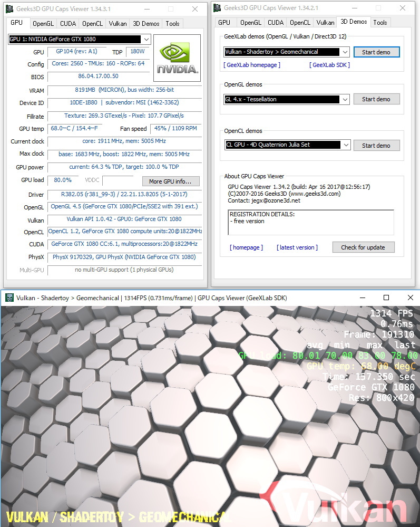Image resolution: width=420 pixels, height=527 pixels.
Task: Click the GPU field showing GP104 rev A1
Action: (x=76, y=52)
